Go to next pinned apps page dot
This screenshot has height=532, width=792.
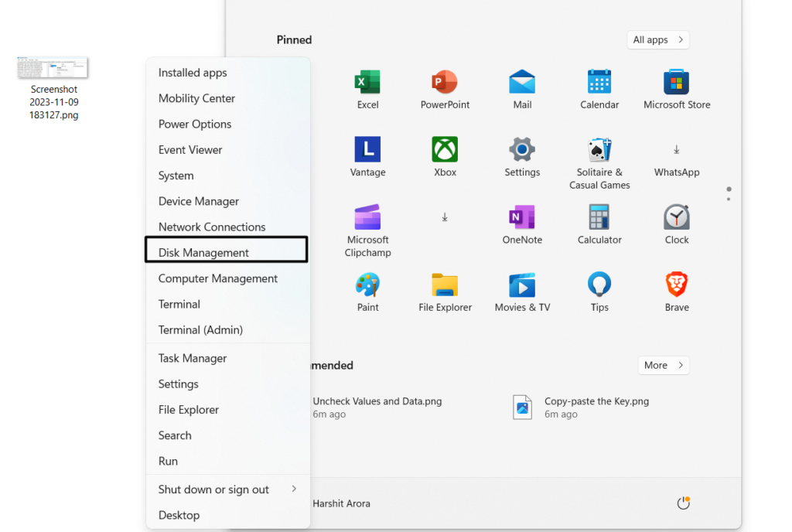pos(729,199)
